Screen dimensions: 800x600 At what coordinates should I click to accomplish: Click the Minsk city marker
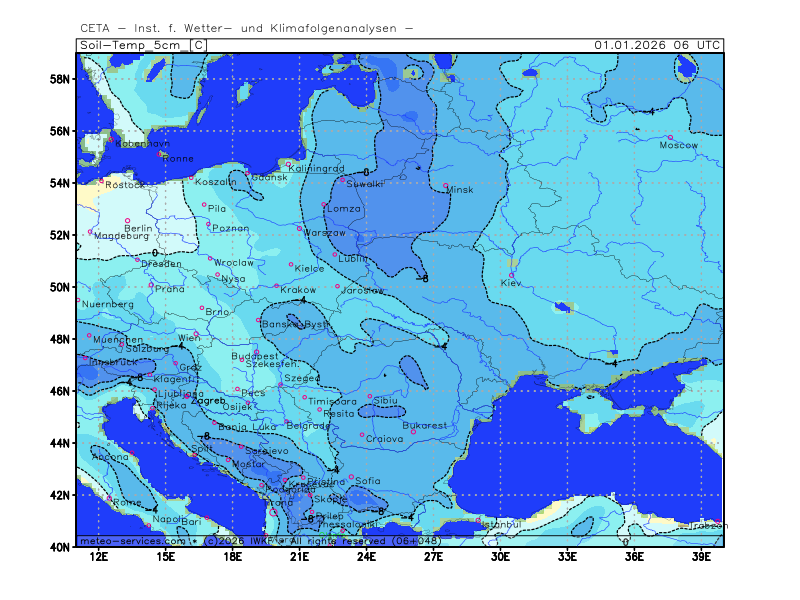pos(446,185)
